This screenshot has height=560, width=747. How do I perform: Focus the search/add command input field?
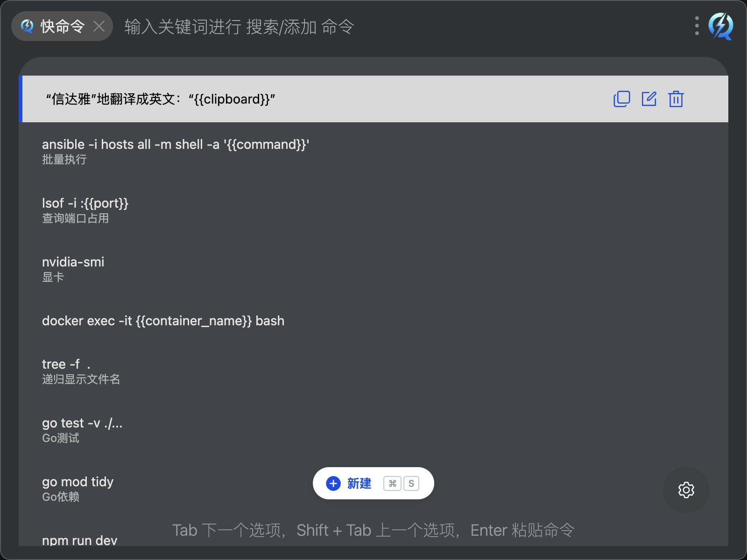tap(402, 27)
